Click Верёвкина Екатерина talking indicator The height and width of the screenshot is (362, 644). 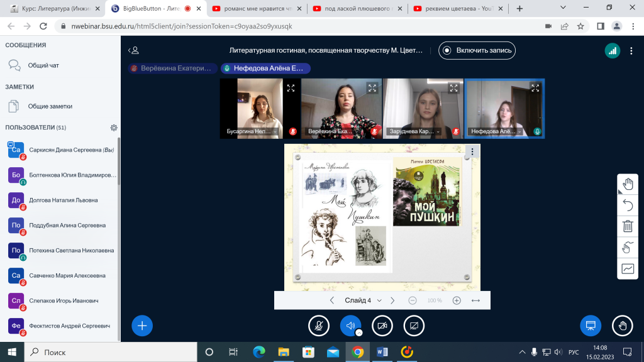pyautogui.click(x=172, y=69)
